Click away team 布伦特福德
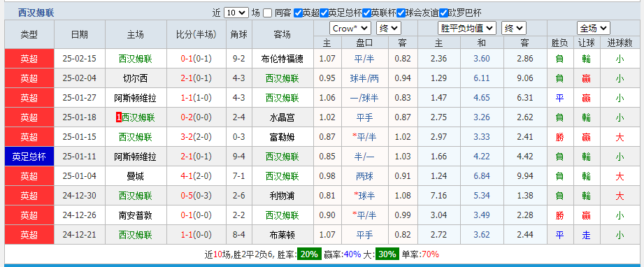 coord(282,59)
